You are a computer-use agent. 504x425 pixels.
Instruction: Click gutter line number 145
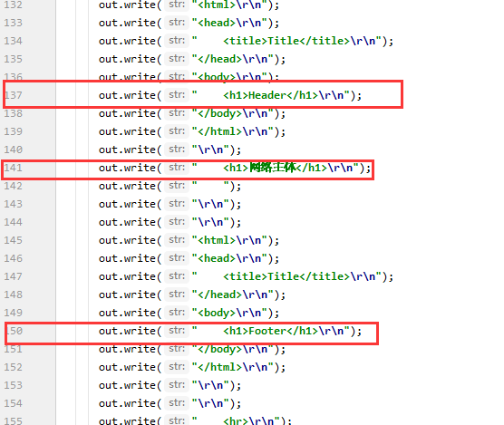(x=14, y=240)
